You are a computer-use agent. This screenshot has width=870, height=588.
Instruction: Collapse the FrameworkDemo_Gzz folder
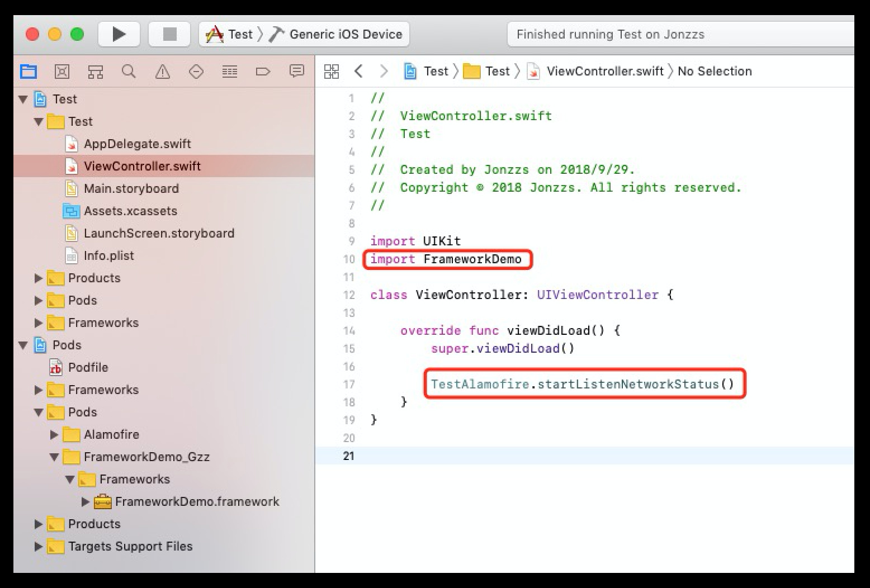(54, 457)
